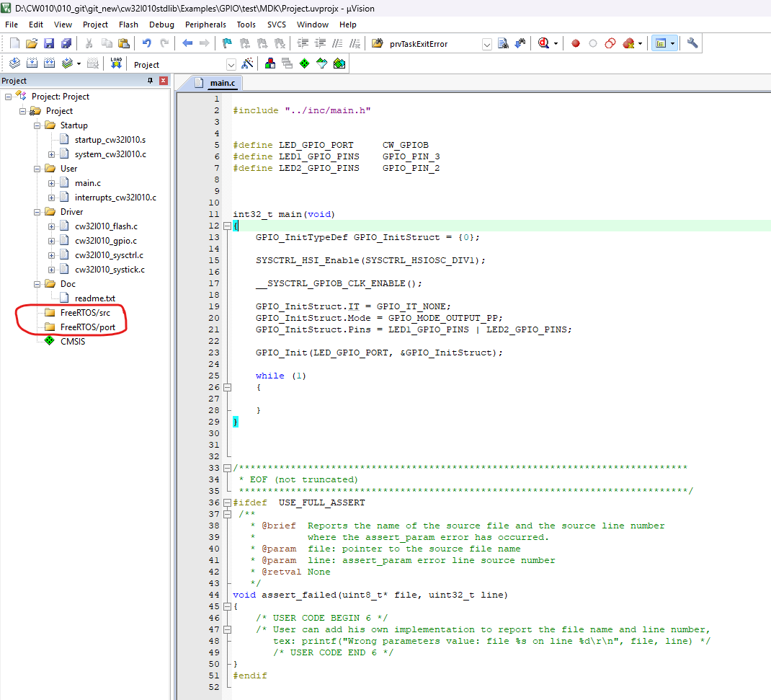Comment selection icon
This screenshot has width=771, height=700.
click(337, 43)
